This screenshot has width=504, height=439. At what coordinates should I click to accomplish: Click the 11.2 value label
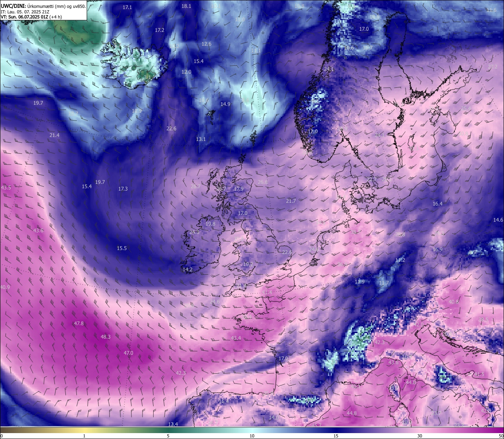[400, 260]
